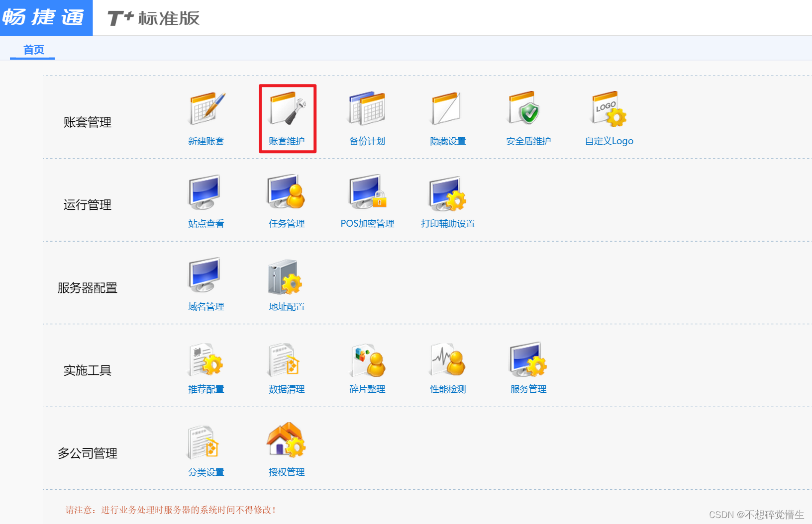Image resolution: width=812 pixels, height=524 pixels.
Task: Click the 隐藏设置 text link
Action: pos(448,141)
